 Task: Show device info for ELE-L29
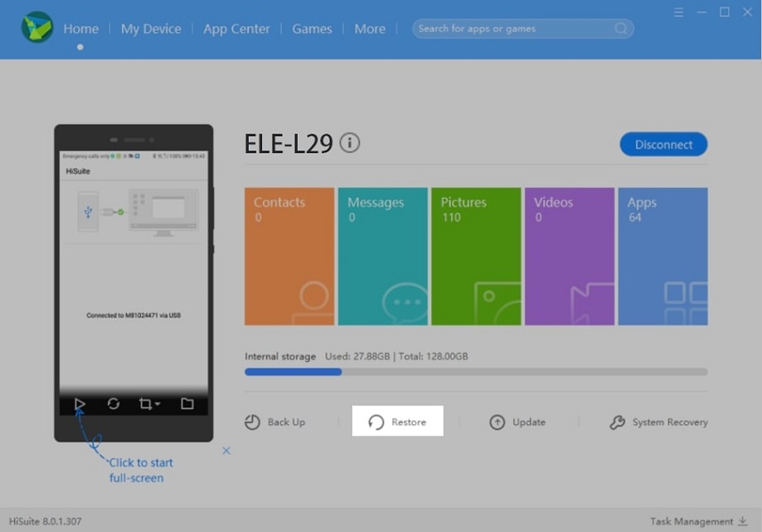(x=350, y=143)
